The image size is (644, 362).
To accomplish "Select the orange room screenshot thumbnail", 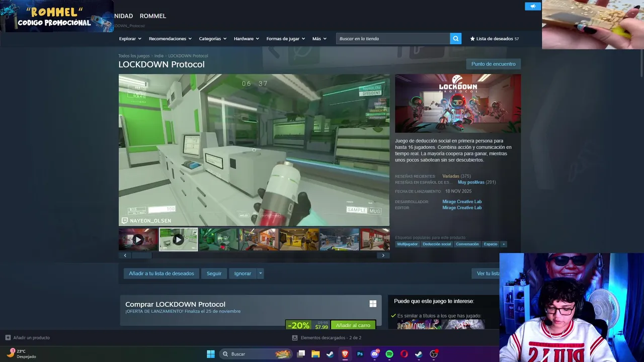I will click(259, 239).
